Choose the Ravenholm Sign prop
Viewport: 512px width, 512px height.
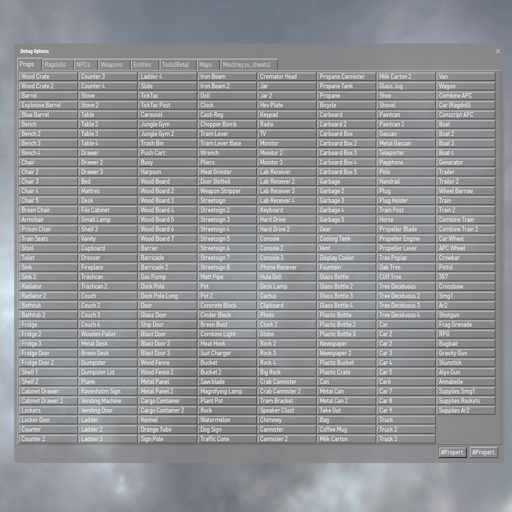point(108,392)
